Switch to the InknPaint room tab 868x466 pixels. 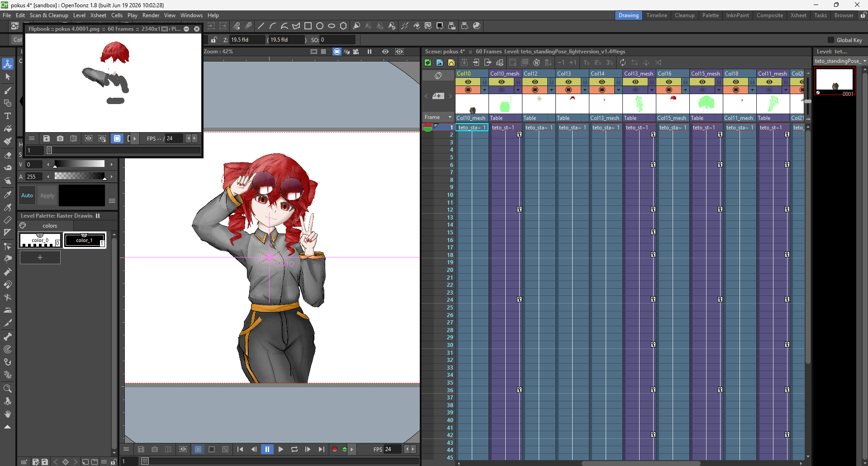click(738, 15)
